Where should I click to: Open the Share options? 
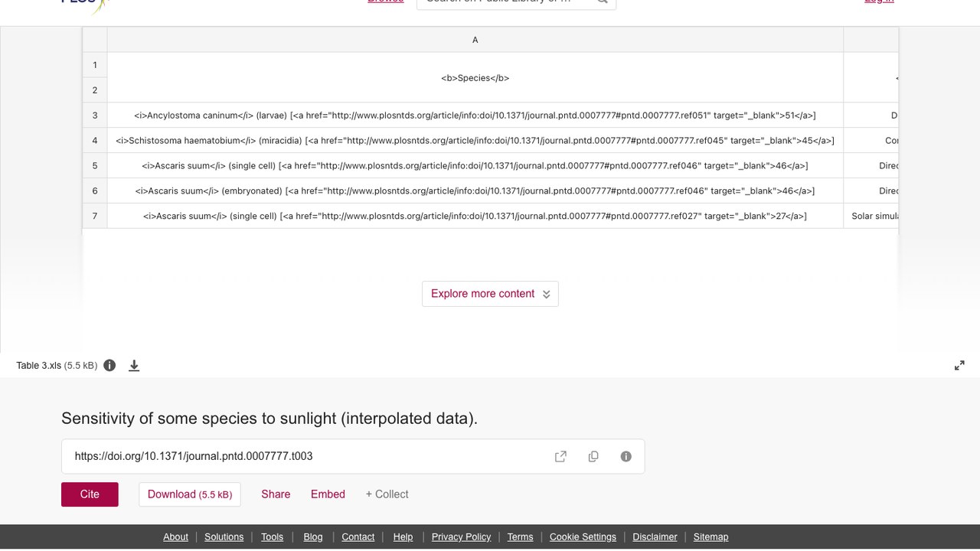click(x=276, y=494)
